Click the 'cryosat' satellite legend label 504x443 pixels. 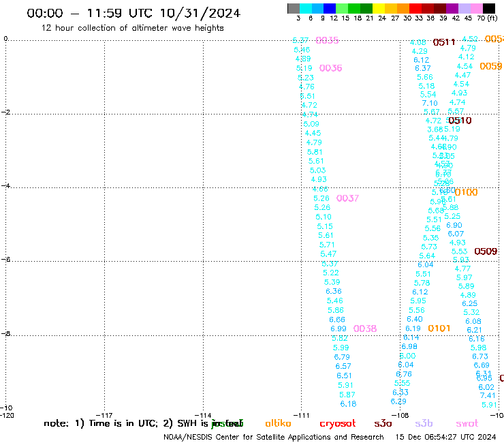click(x=338, y=424)
